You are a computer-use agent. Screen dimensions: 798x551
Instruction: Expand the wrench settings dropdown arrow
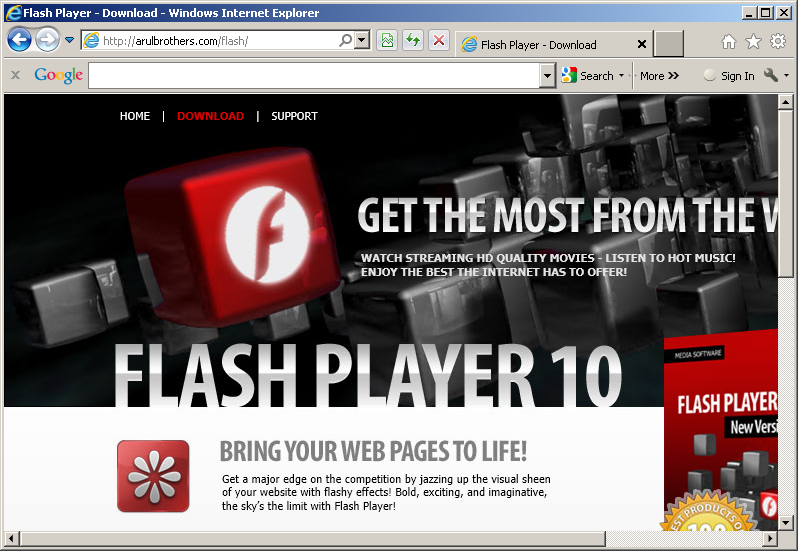[786, 76]
